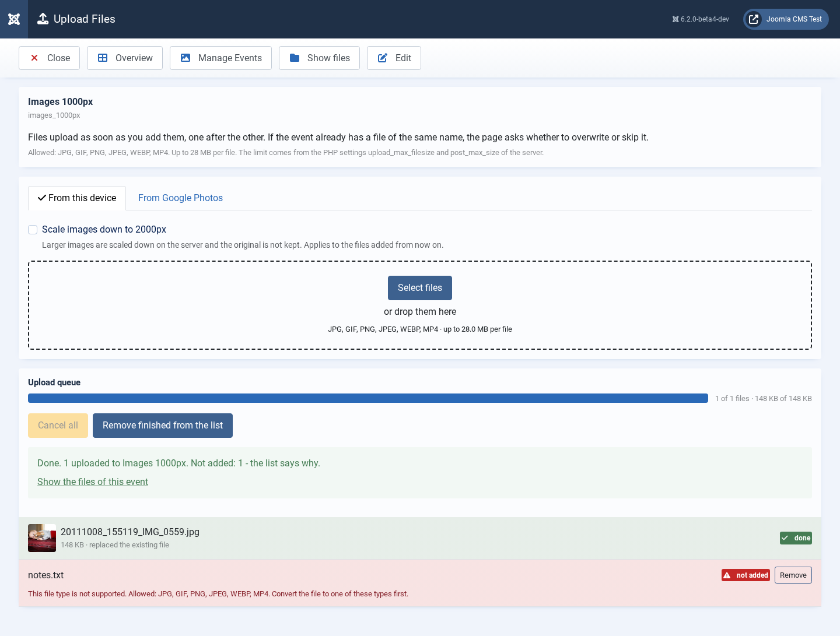The height and width of the screenshot is (636, 840).
Task: Click the Joomla logo icon
Action: point(14,19)
